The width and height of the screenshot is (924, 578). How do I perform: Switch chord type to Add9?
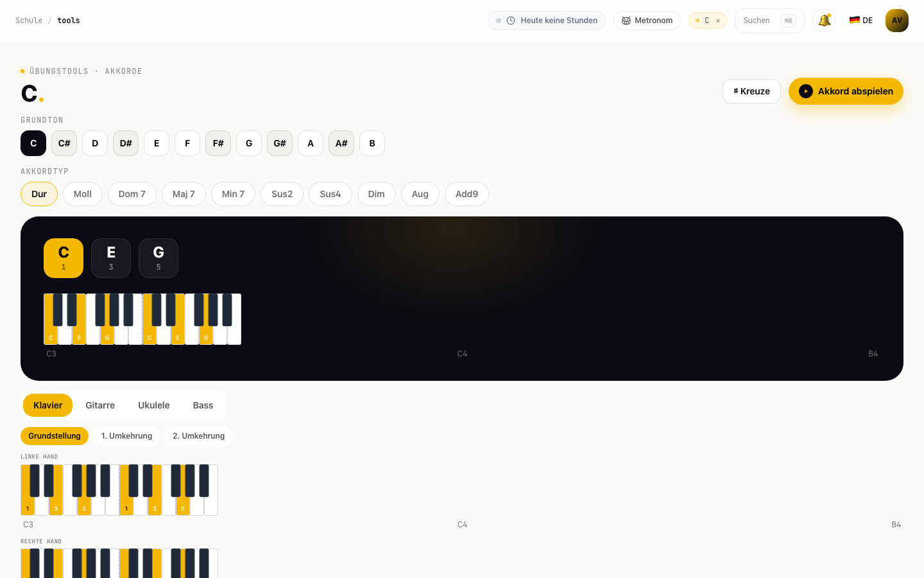click(466, 194)
